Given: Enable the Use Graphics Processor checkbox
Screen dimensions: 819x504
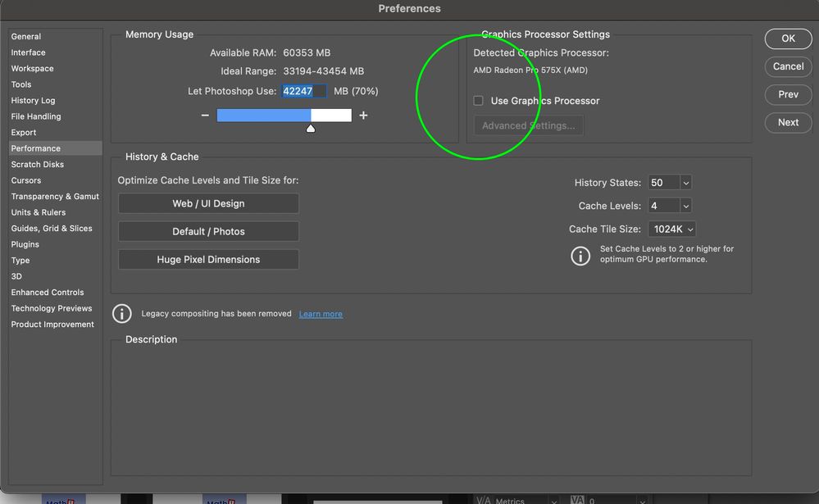Looking at the screenshot, I should (x=479, y=101).
